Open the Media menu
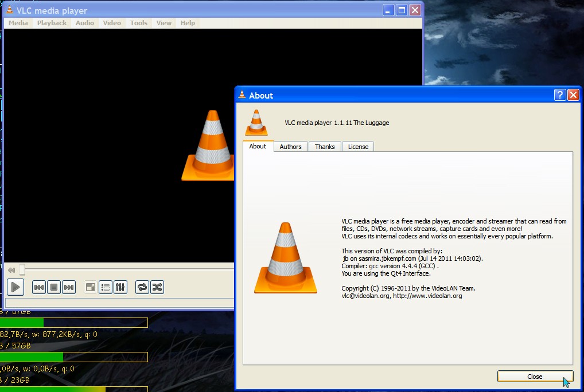The image size is (584, 392). coord(18,23)
